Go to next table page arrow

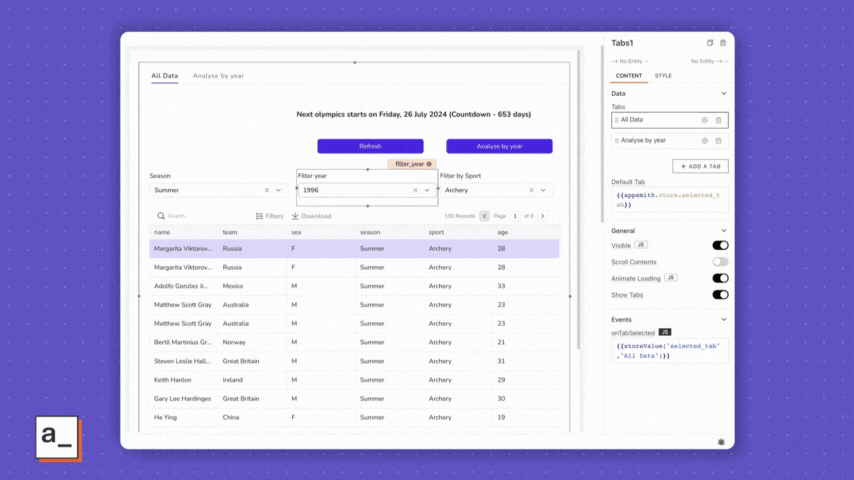pyautogui.click(x=543, y=216)
